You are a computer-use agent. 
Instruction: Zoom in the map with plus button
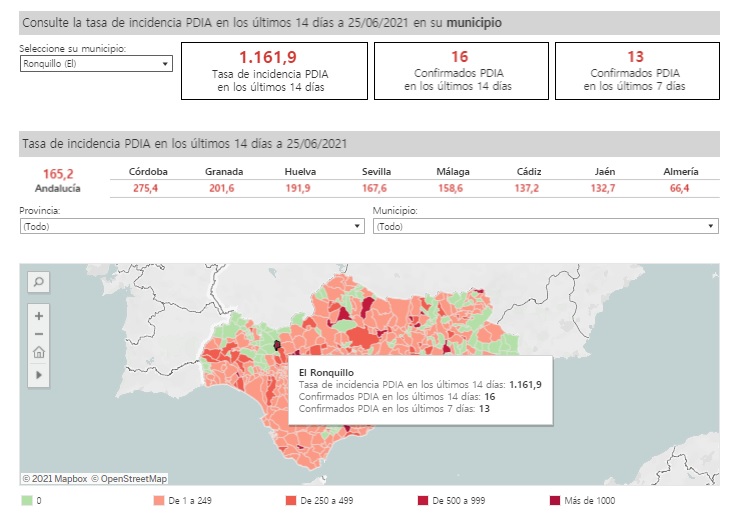[x=39, y=315]
